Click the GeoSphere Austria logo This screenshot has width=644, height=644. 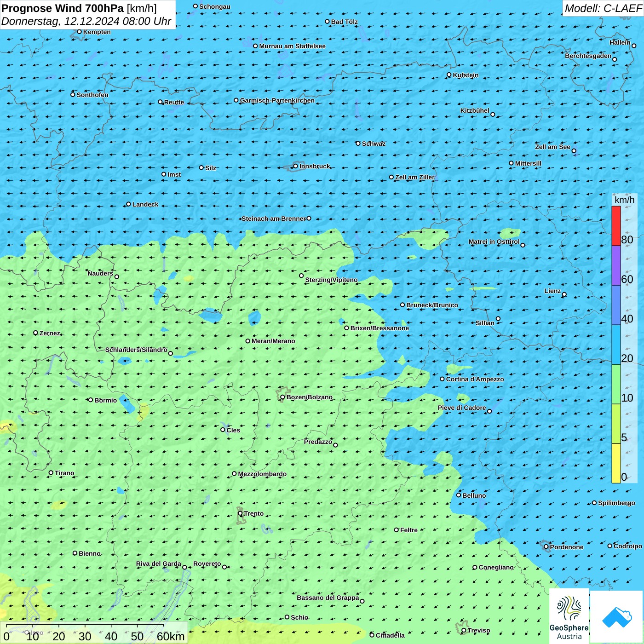click(569, 615)
